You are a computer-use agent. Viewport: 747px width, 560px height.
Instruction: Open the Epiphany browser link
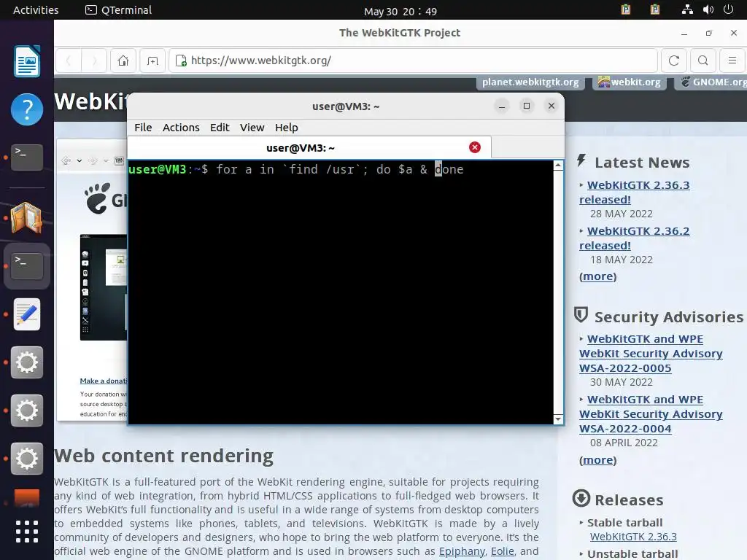tap(462, 551)
